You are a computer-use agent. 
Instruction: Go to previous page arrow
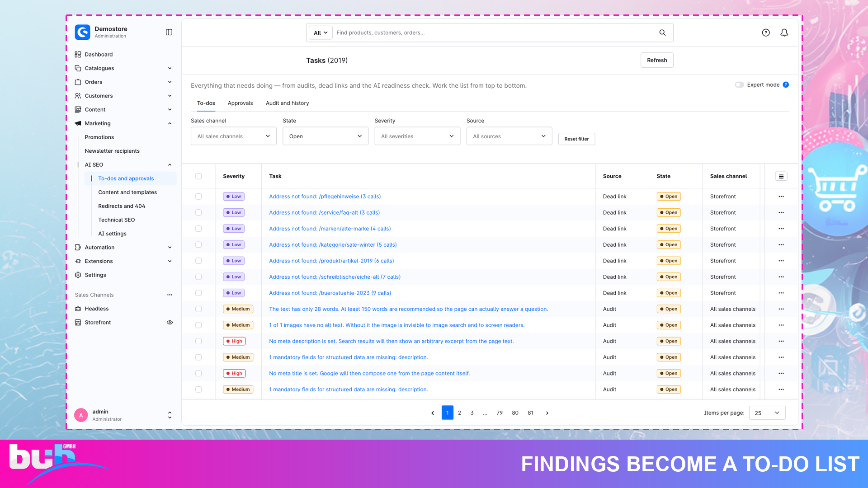pyautogui.click(x=433, y=413)
